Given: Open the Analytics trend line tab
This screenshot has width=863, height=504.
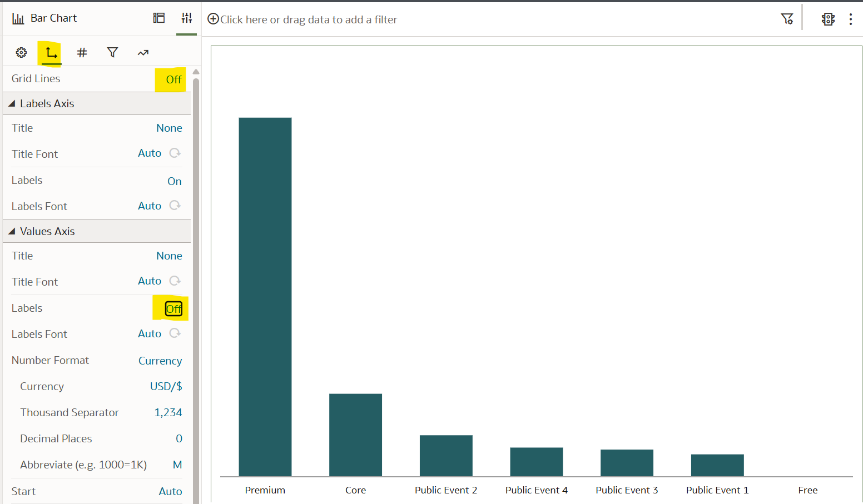Looking at the screenshot, I should (143, 53).
